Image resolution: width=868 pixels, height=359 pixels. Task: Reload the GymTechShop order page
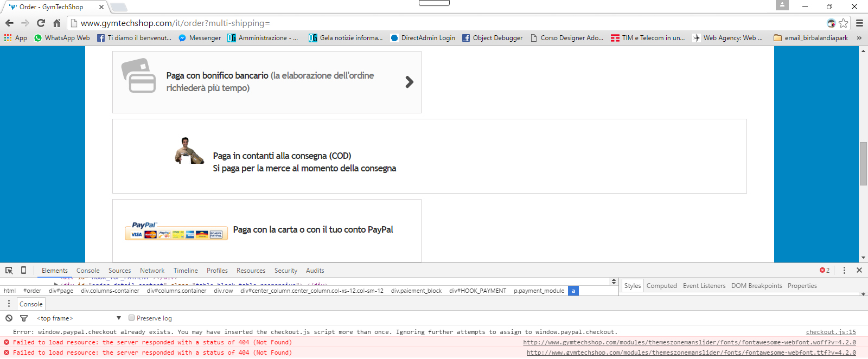click(41, 23)
